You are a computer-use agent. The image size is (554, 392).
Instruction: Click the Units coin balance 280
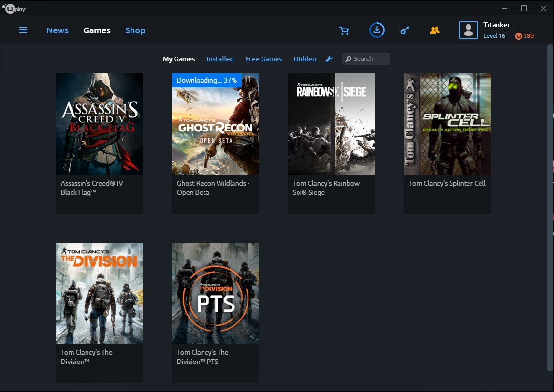pyautogui.click(x=525, y=36)
